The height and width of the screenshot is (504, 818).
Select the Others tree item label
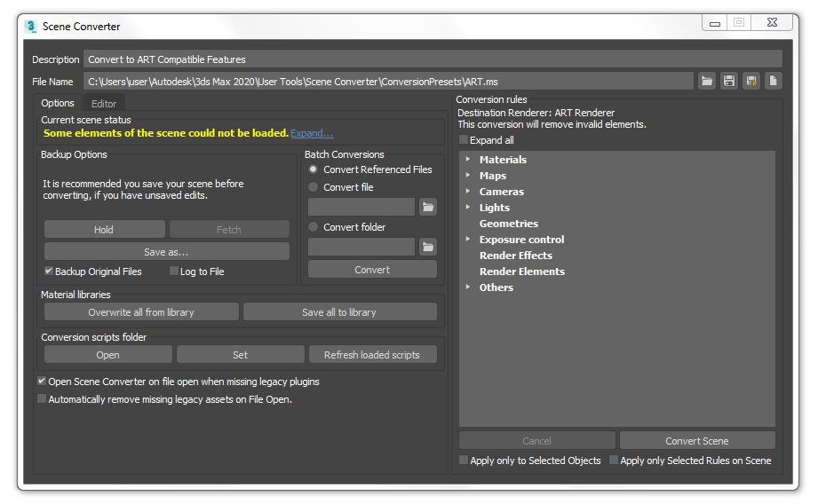(496, 287)
